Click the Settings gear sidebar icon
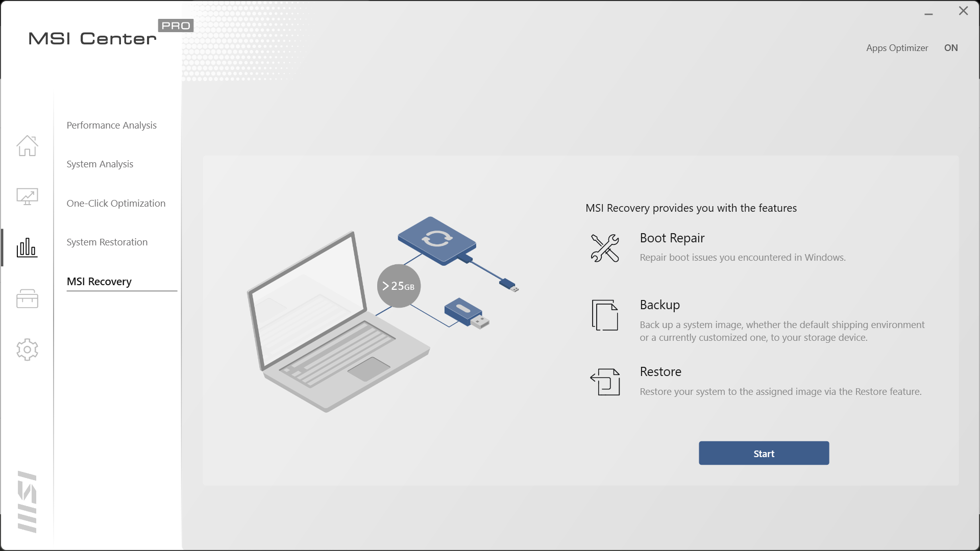The width and height of the screenshot is (980, 551). 27,350
